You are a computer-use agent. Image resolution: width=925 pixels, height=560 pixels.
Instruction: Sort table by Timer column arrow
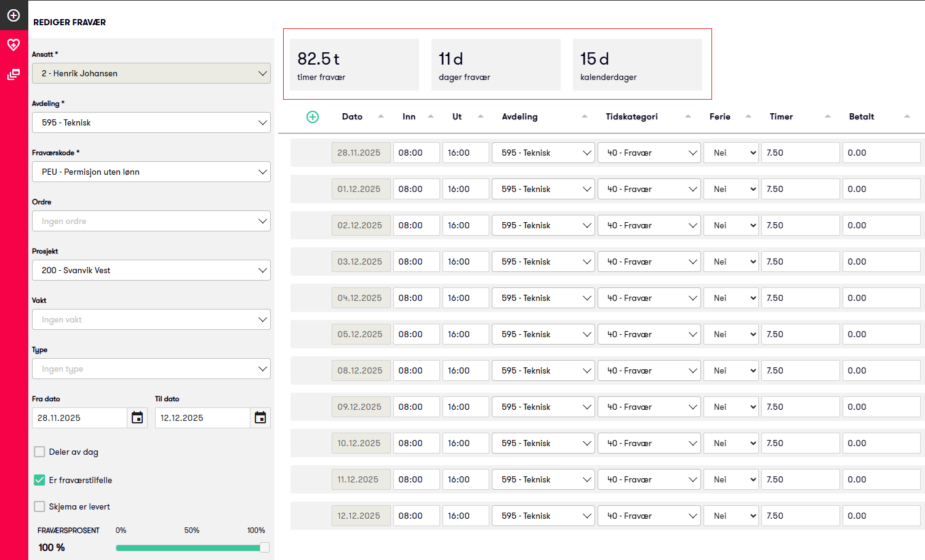[x=828, y=116]
